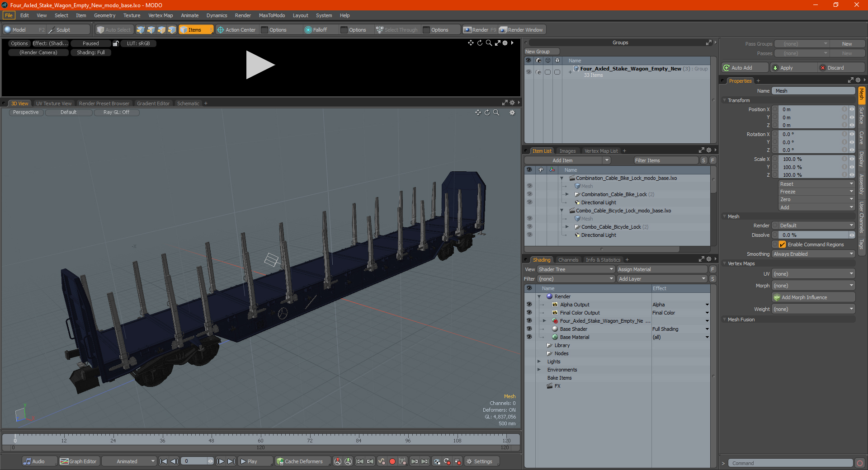The image size is (868, 470).
Task: Step forward one frame
Action: coord(220,461)
